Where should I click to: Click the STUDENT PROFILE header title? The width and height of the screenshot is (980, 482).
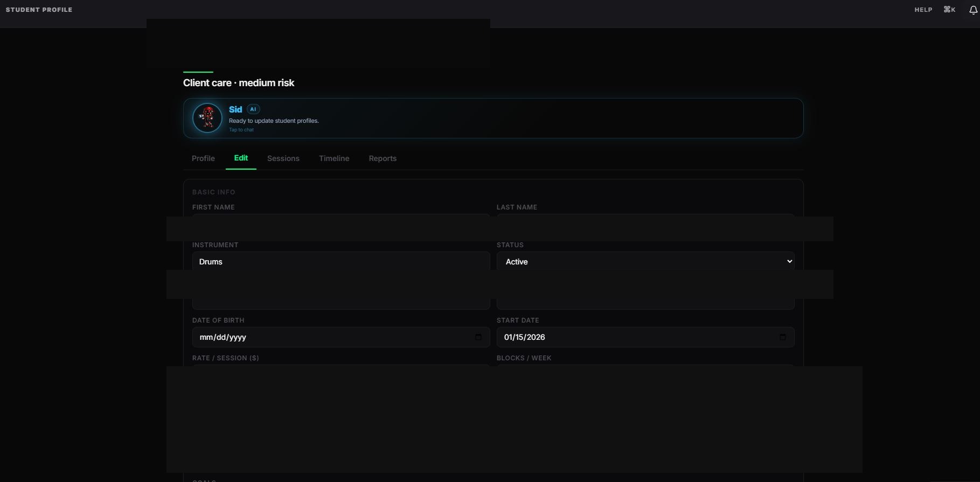click(39, 10)
